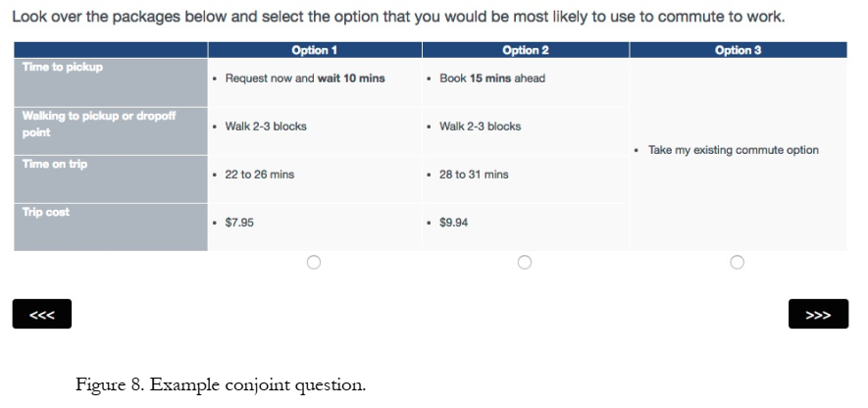Screen dimensions: 868x408
Task: Click the Figure 8 caption text
Action: click(x=220, y=384)
